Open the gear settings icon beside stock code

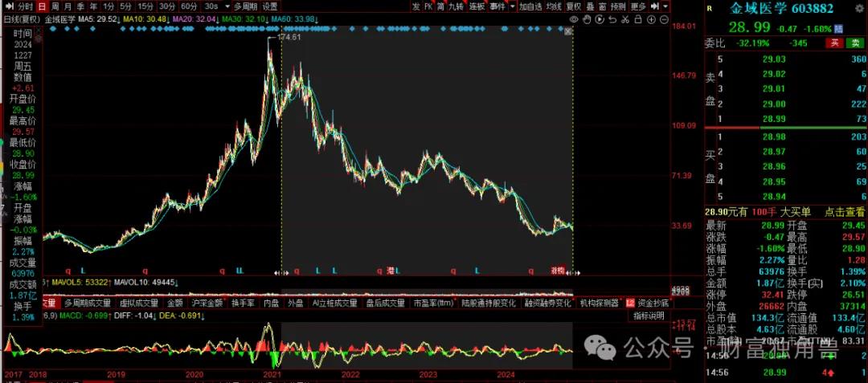(859, 9)
